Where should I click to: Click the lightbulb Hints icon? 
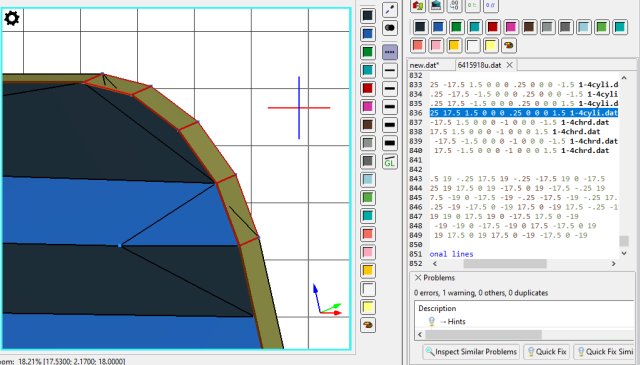(431, 321)
